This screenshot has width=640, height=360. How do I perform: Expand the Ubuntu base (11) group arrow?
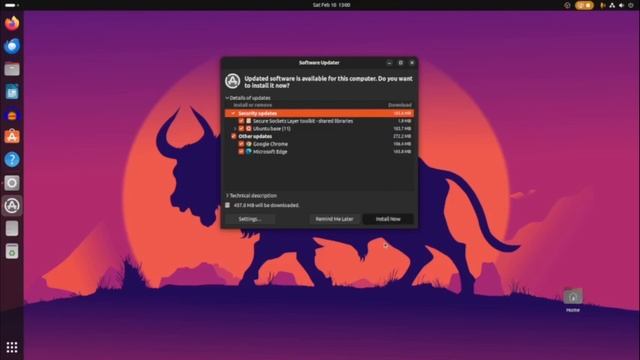[x=235, y=129]
